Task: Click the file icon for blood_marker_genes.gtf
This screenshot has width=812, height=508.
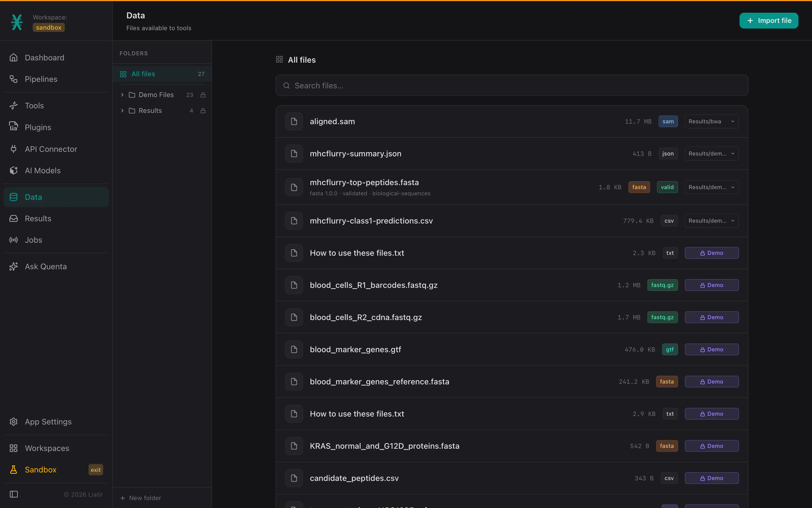Action: pyautogui.click(x=294, y=349)
